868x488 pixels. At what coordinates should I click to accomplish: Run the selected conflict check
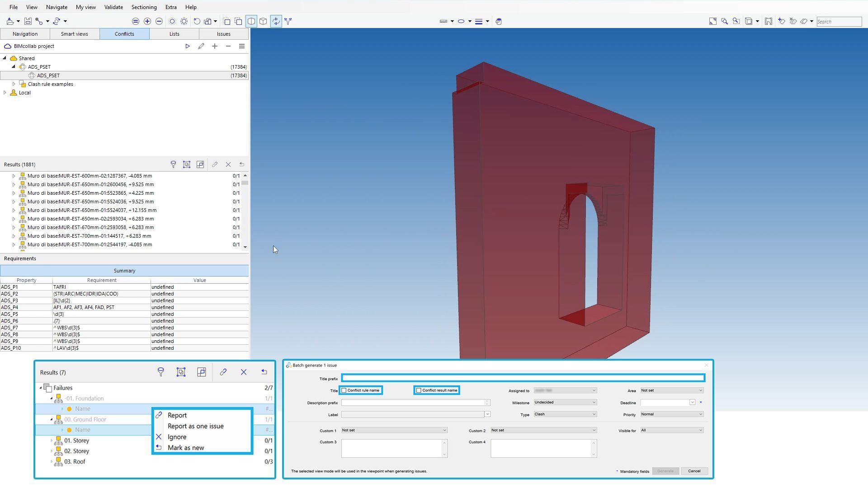pos(188,46)
